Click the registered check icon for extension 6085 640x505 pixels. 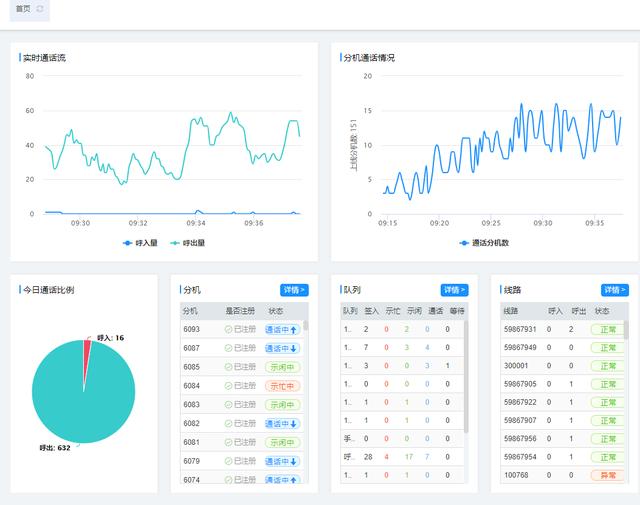229,367
